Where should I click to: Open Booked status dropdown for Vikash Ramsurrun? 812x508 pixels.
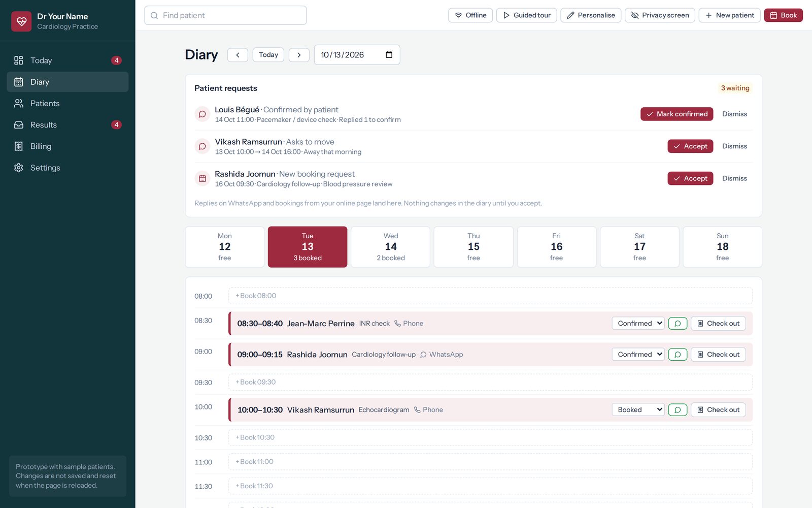[x=638, y=410]
